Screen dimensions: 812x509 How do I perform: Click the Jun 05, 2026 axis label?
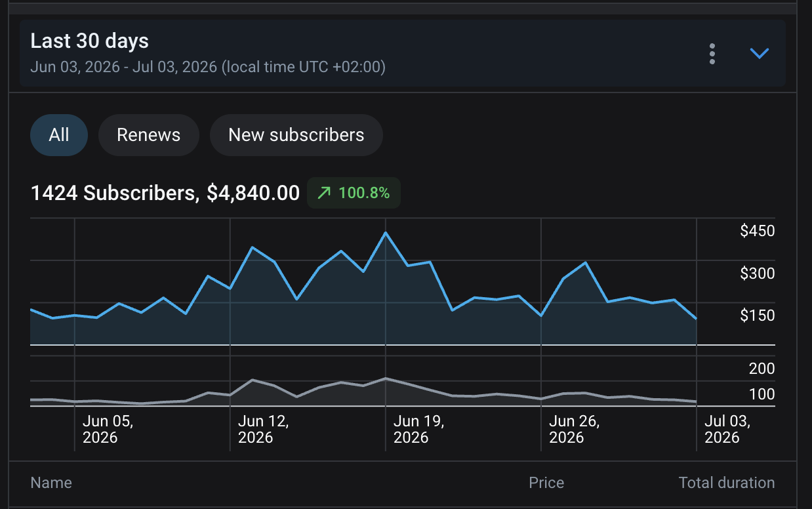point(108,429)
